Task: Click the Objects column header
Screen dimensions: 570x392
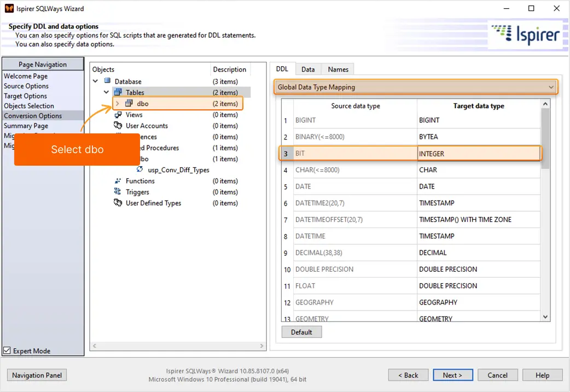Action: click(150, 69)
